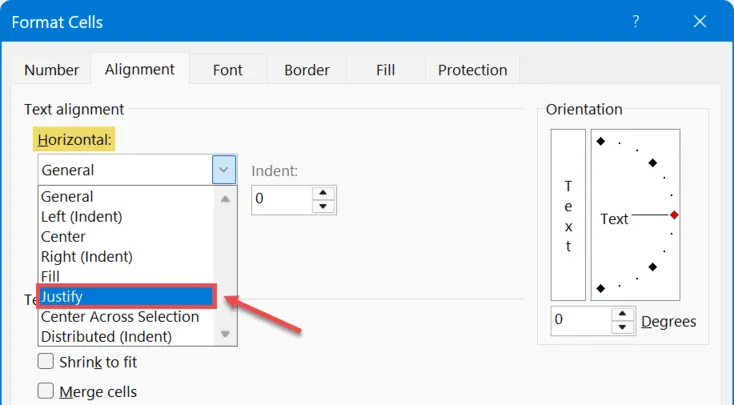Image resolution: width=734 pixels, height=405 pixels.
Task: Increase the Degrees value with up arrow
Action: click(x=622, y=314)
